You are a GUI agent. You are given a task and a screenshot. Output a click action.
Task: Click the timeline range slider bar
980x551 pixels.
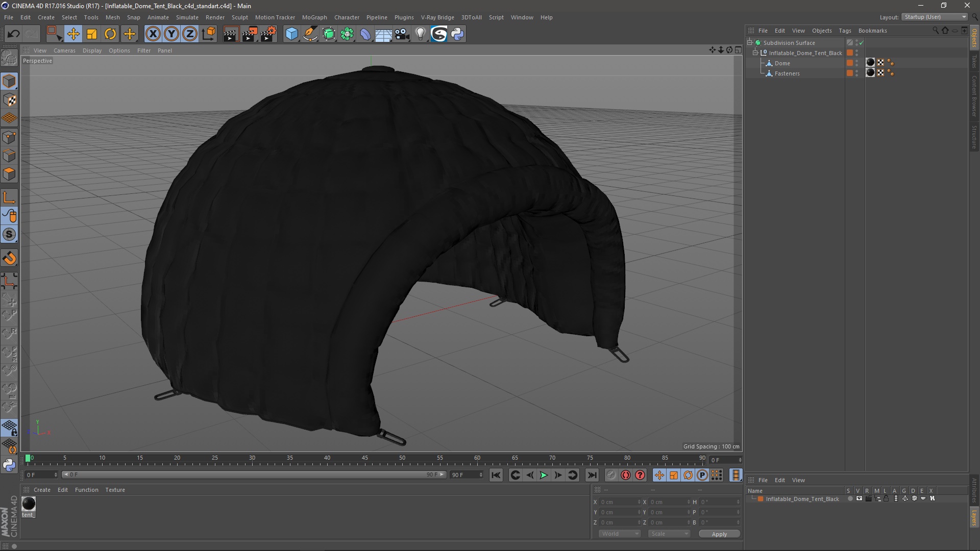[x=255, y=475]
